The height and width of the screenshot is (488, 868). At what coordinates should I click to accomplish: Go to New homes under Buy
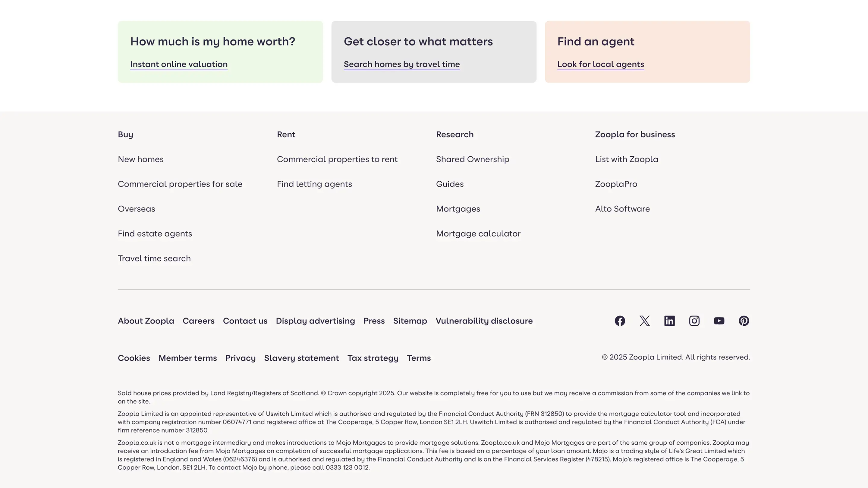[140, 159]
